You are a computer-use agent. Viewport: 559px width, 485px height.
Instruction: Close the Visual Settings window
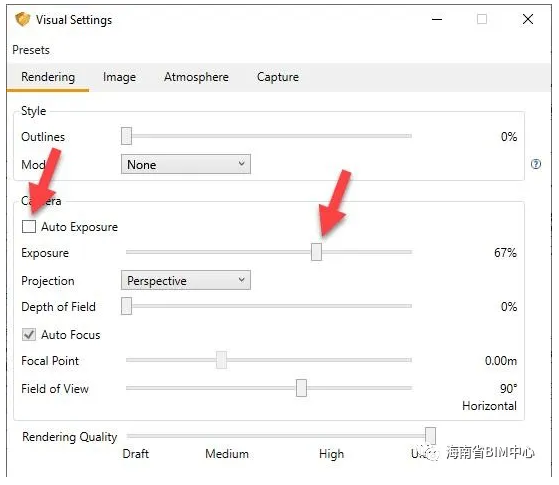[x=528, y=19]
